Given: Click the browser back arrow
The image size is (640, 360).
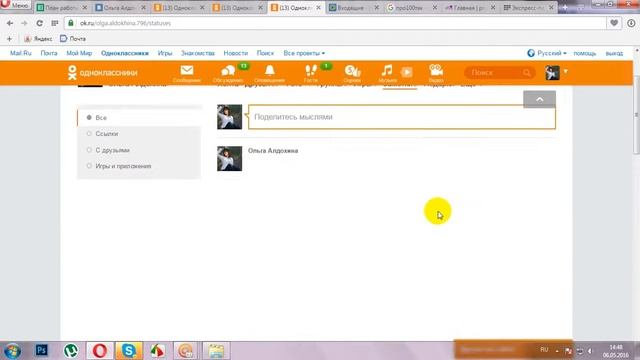Looking at the screenshot, I should [10, 23].
